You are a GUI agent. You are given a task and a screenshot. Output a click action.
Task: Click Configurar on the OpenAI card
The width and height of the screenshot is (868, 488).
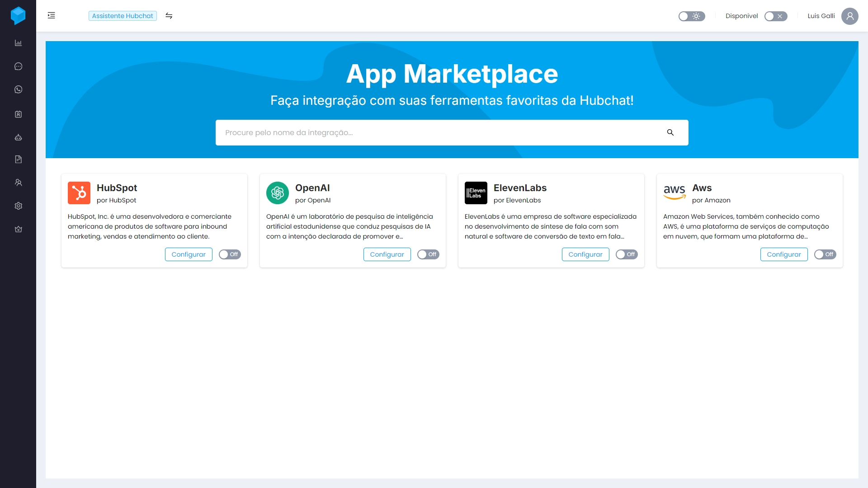tap(387, 254)
